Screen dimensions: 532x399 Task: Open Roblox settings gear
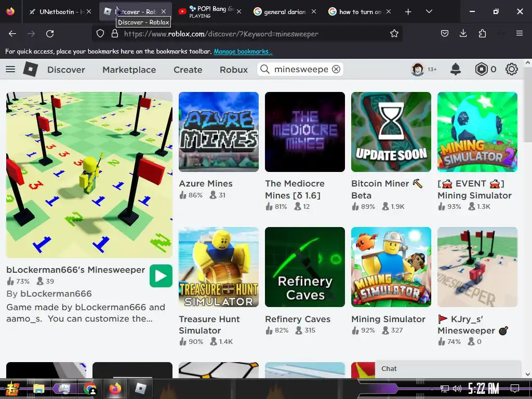[511, 69]
